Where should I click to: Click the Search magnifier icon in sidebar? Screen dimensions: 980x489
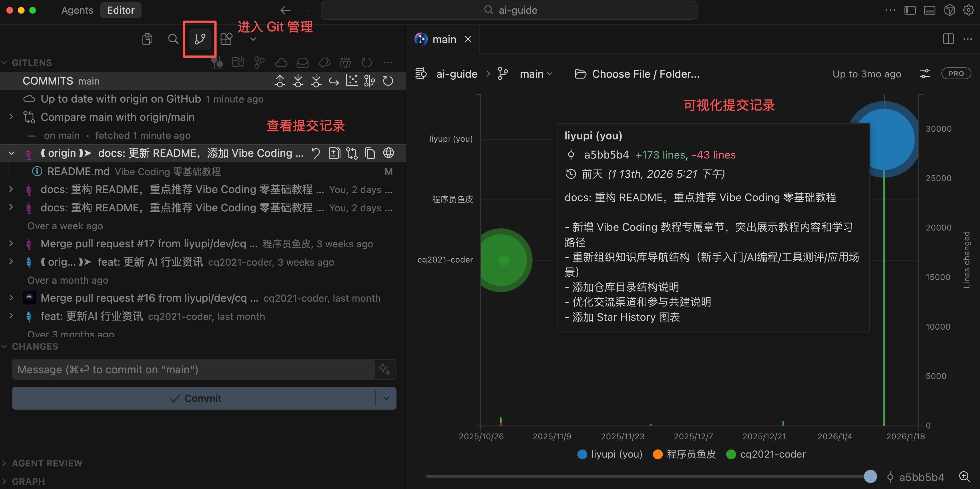click(173, 39)
